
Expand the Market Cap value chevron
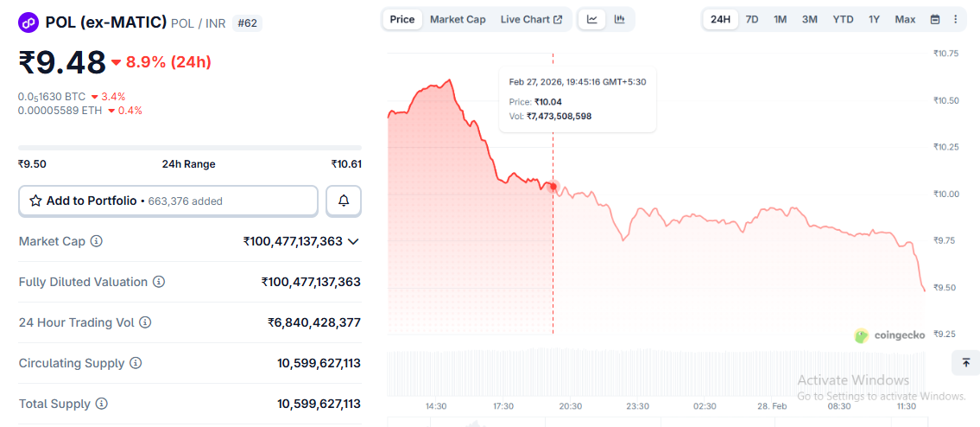(x=353, y=242)
